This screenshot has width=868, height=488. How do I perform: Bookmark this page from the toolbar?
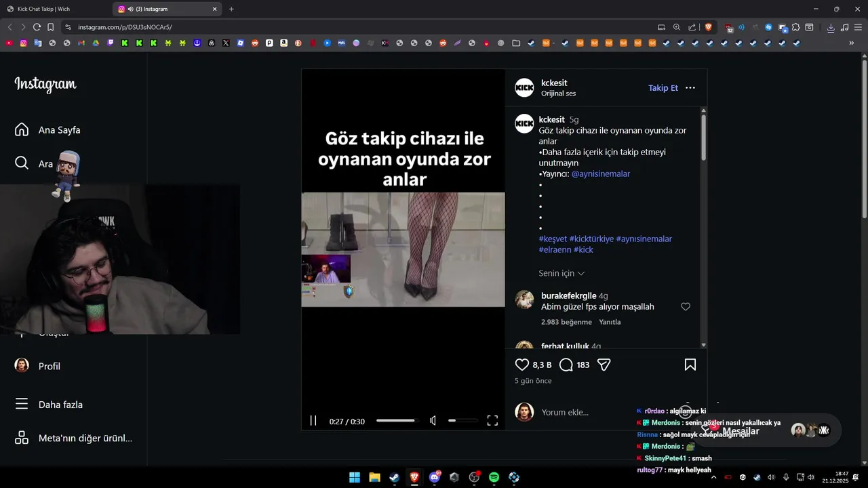point(50,27)
